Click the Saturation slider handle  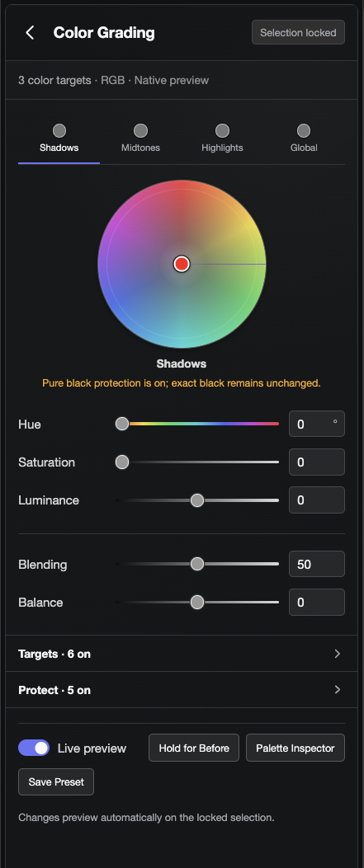pyautogui.click(x=122, y=462)
